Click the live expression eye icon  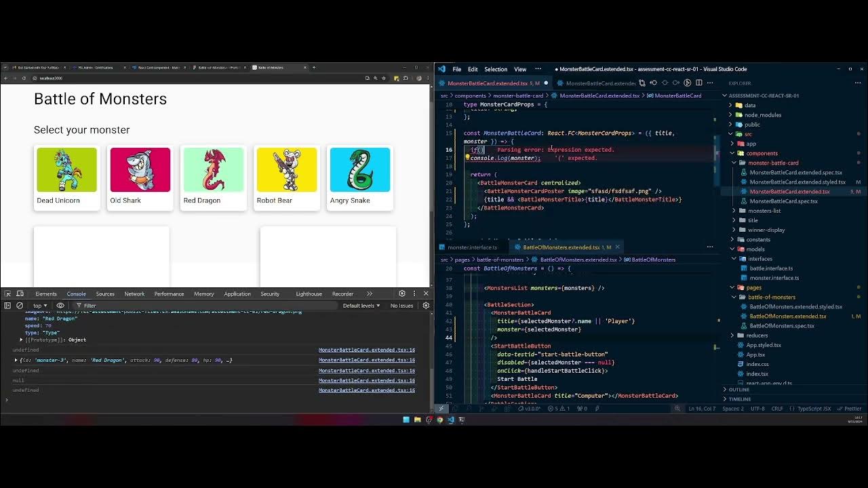tap(60, 306)
